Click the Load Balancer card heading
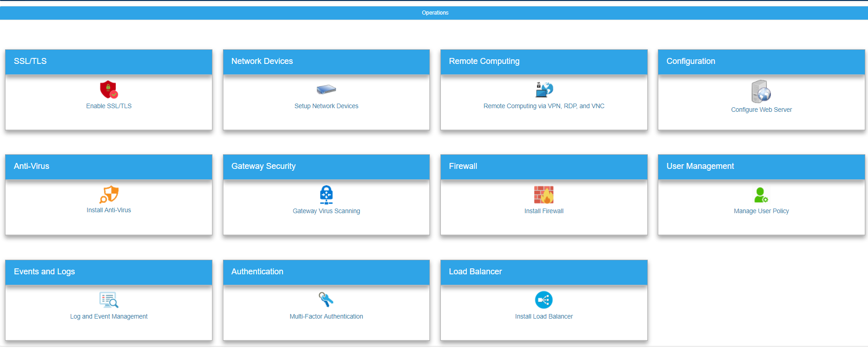Screen dimensions: 868x351 click(x=544, y=272)
